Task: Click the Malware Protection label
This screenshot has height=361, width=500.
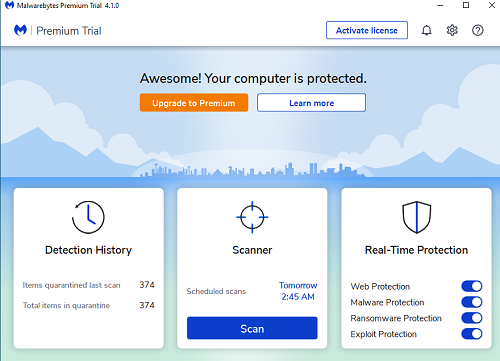Action: pos(387,302)
